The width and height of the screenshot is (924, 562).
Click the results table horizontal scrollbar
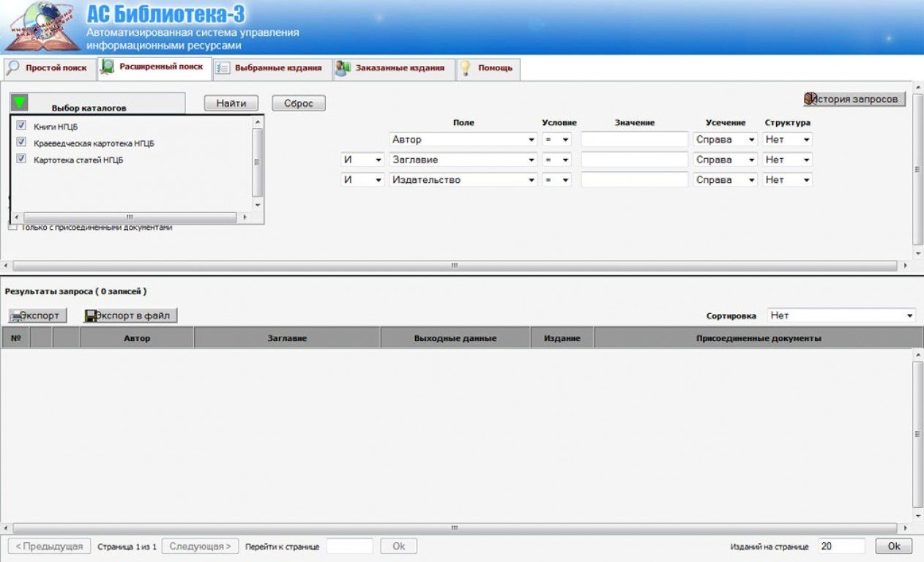tap(454, 528)
